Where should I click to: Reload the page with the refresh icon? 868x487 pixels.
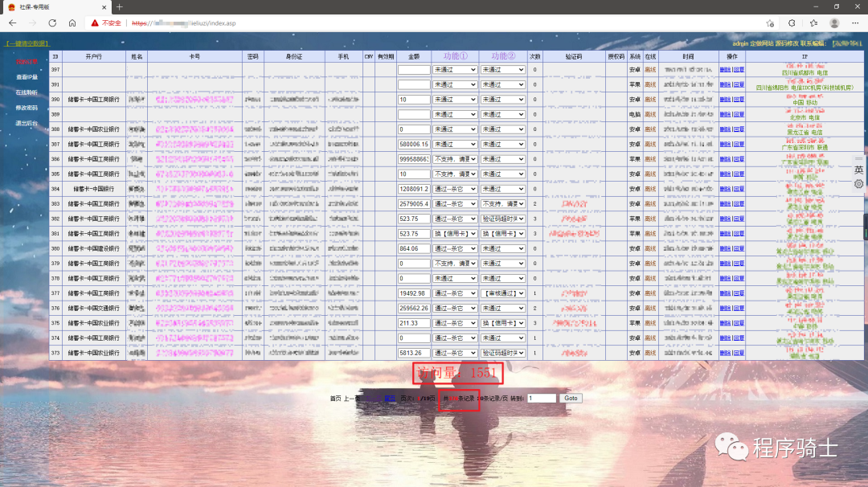pos(52,23)
